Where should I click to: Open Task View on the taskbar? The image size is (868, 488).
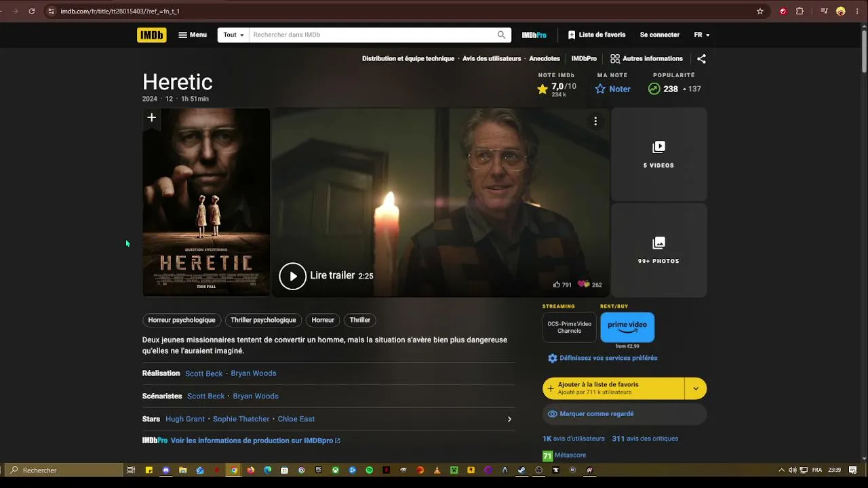click(132, 470)
